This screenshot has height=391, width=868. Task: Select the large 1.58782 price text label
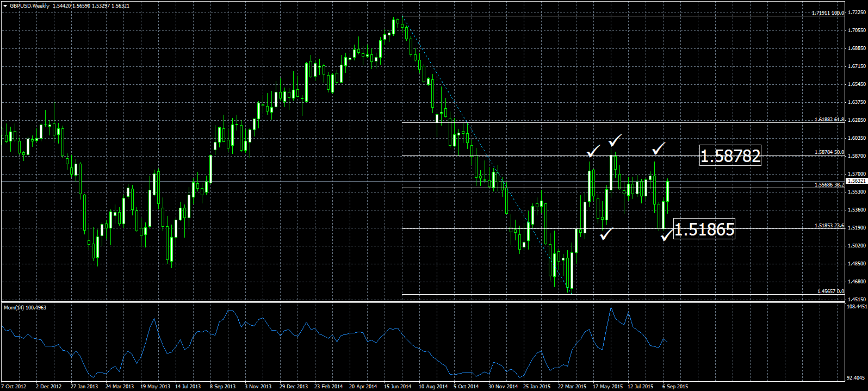(x=730, y=156)
